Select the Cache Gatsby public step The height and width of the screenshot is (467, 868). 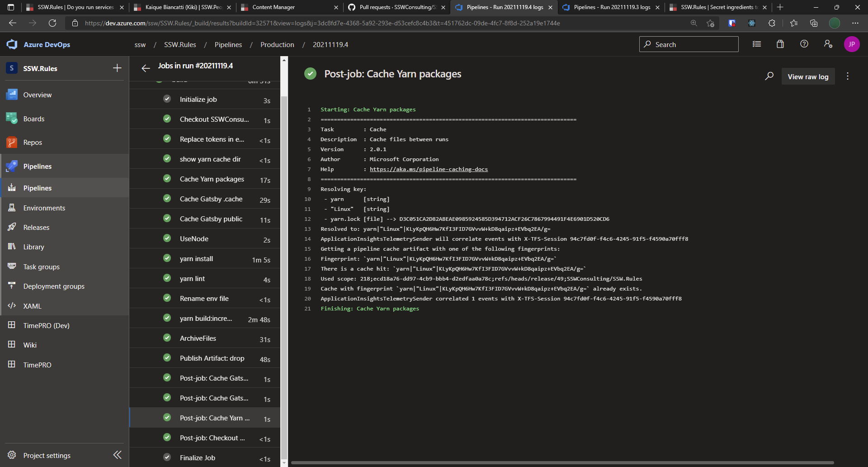coord(205,219)
